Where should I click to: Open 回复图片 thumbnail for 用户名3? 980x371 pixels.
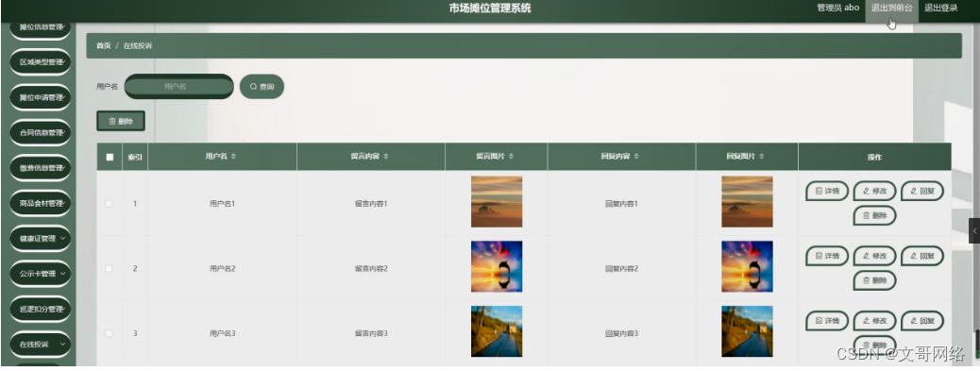747,331
